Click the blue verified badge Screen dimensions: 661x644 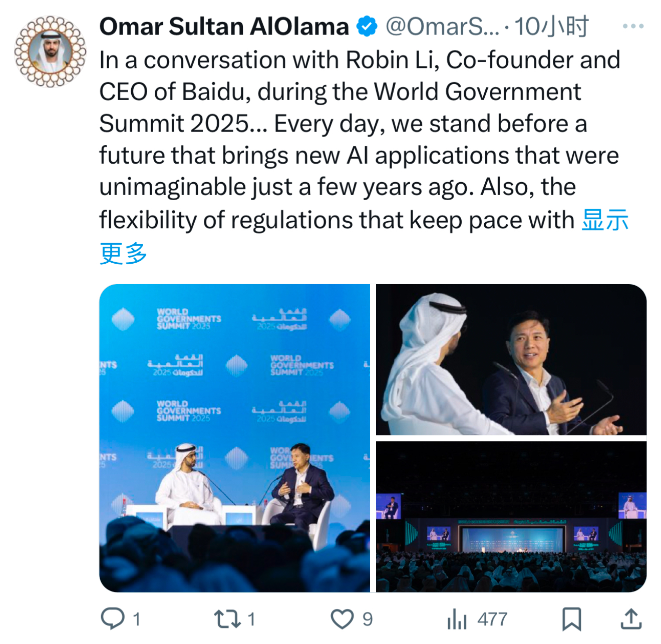(367, 27)
